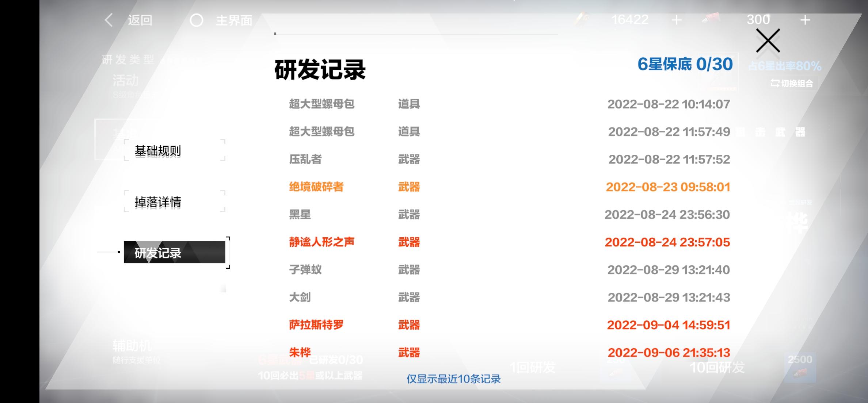
Task: Click the first 超大型螺母包 record
Action: tap(321, 104)
